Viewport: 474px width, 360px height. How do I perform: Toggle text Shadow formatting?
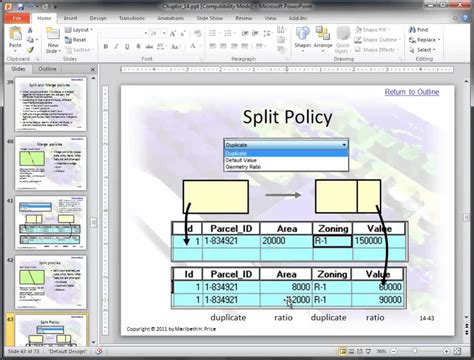coord(138,47)
